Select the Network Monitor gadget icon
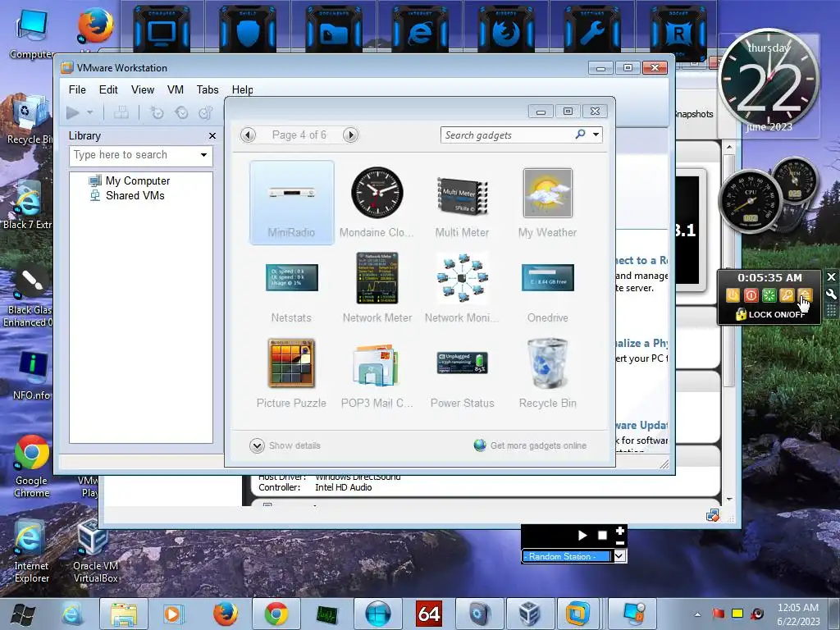Viewport: 840px width, 630px height. [462, 277]
